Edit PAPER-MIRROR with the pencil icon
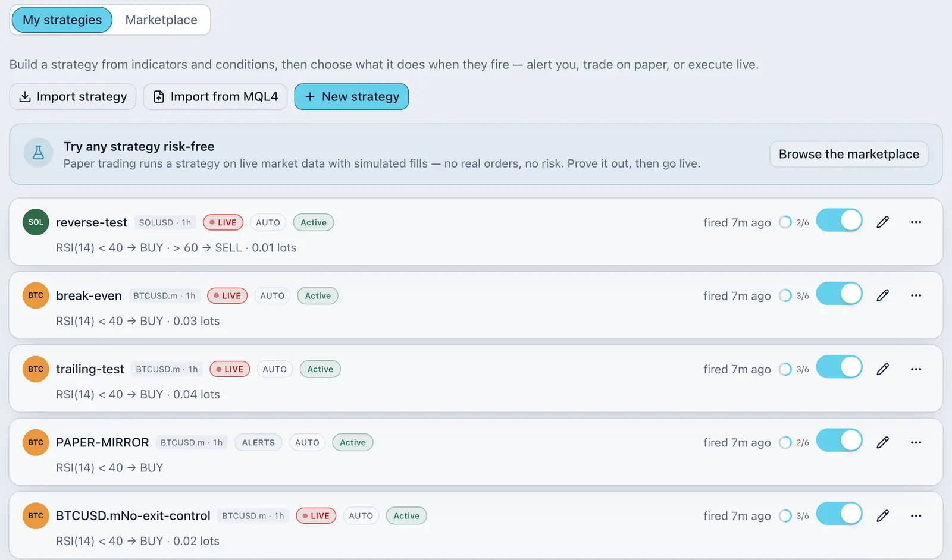The image size is (952, 560). pos(883,442)
